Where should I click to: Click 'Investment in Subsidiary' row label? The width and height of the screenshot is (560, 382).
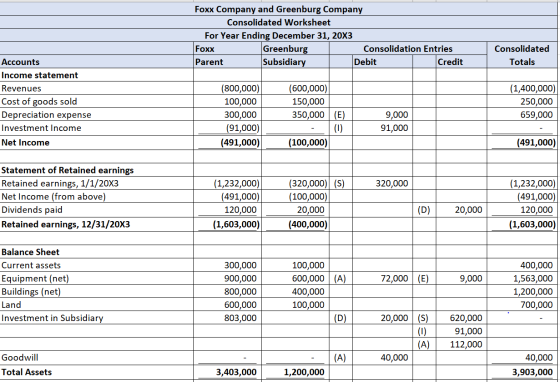coord(52,318)
